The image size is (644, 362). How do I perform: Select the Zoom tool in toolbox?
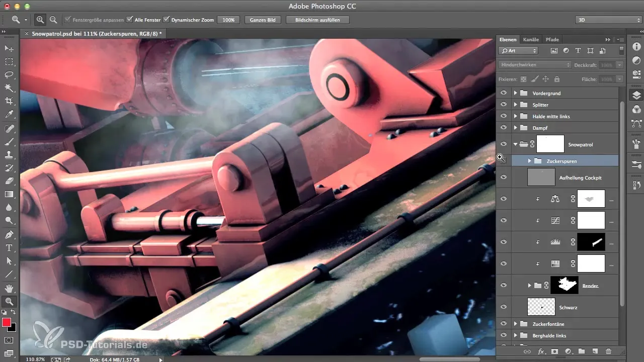coord(9,302)
